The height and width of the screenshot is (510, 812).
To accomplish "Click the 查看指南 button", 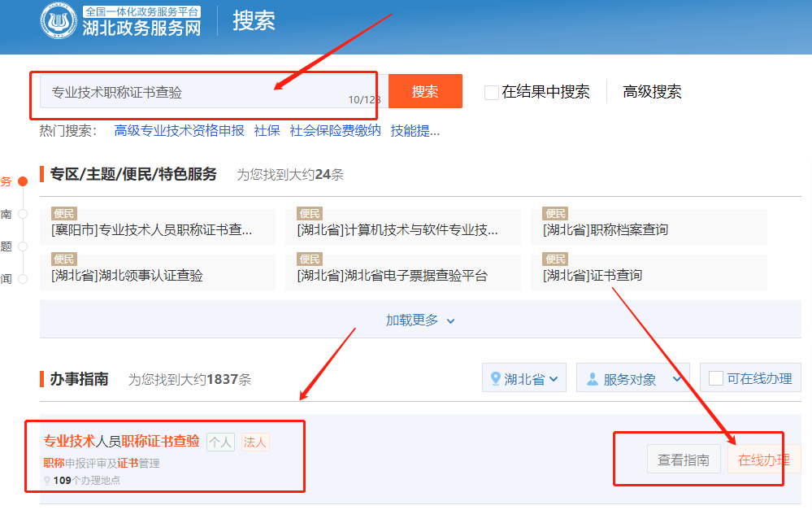I will (684, 460).
